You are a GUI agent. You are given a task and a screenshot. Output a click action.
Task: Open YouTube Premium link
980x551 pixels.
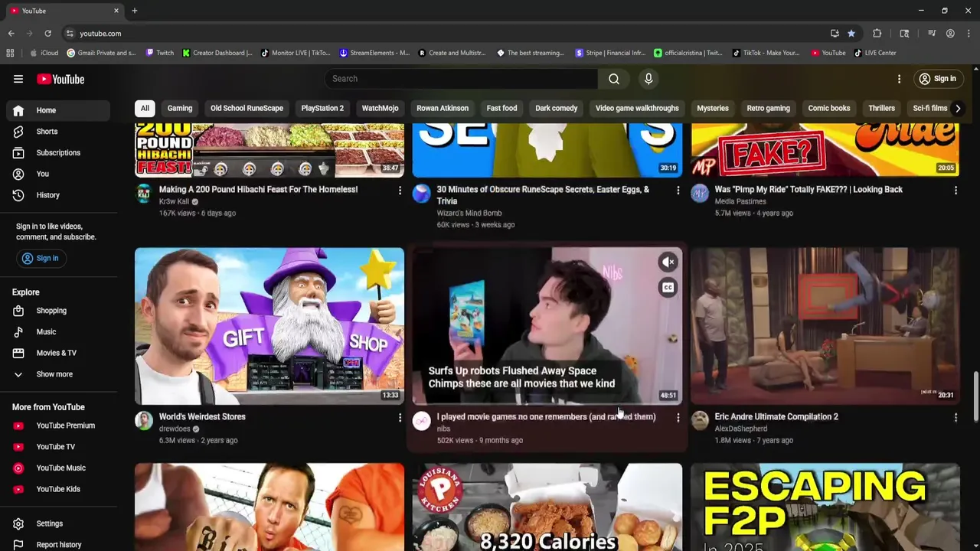[58, 425]
